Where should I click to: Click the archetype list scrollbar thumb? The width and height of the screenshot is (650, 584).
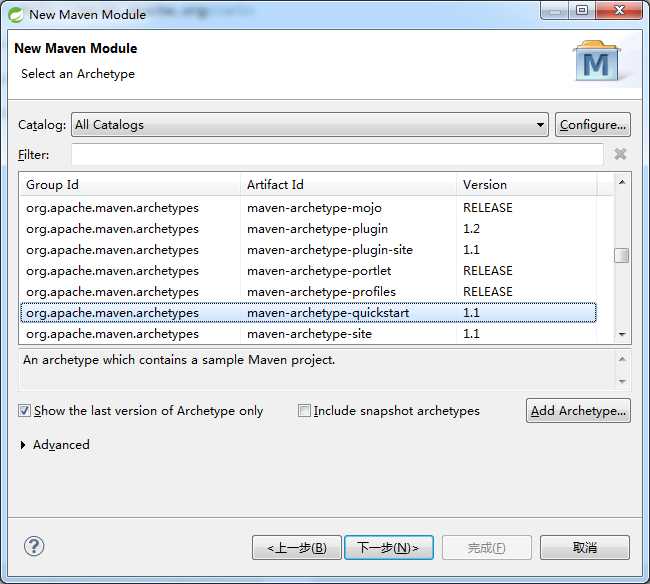pos(621,255)
